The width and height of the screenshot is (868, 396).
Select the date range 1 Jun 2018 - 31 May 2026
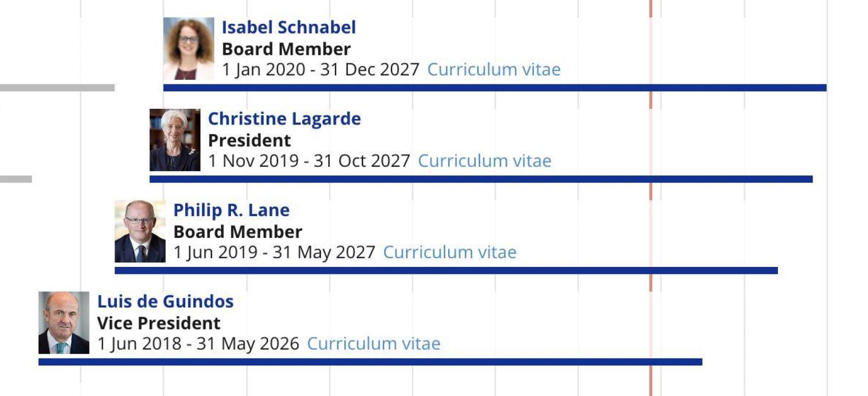click(x=198, y=343)
